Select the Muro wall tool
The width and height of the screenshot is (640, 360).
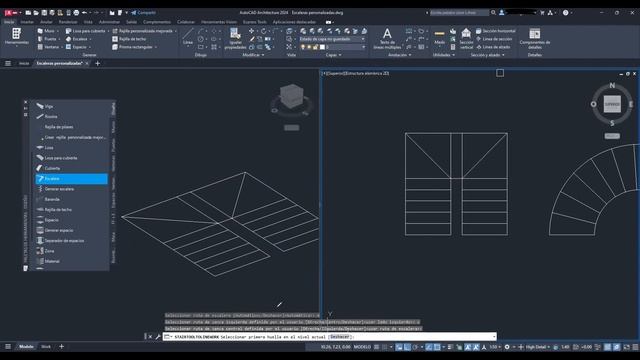47,31
